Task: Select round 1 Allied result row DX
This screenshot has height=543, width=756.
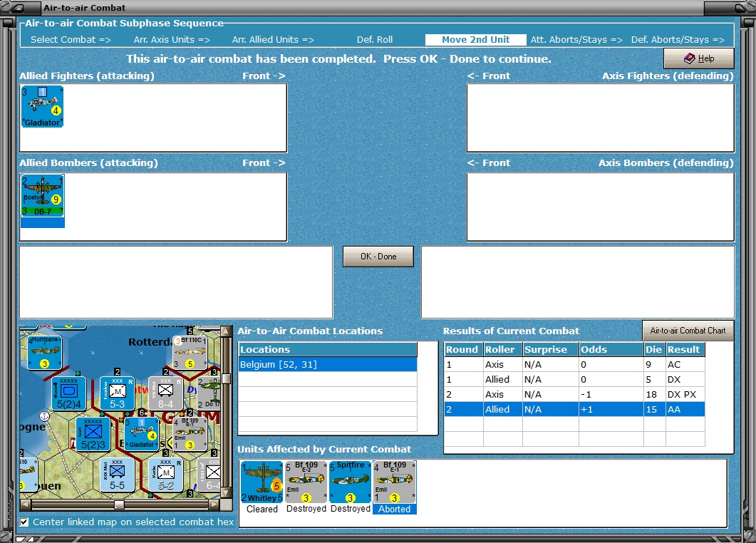Action: tap(574, 380)
